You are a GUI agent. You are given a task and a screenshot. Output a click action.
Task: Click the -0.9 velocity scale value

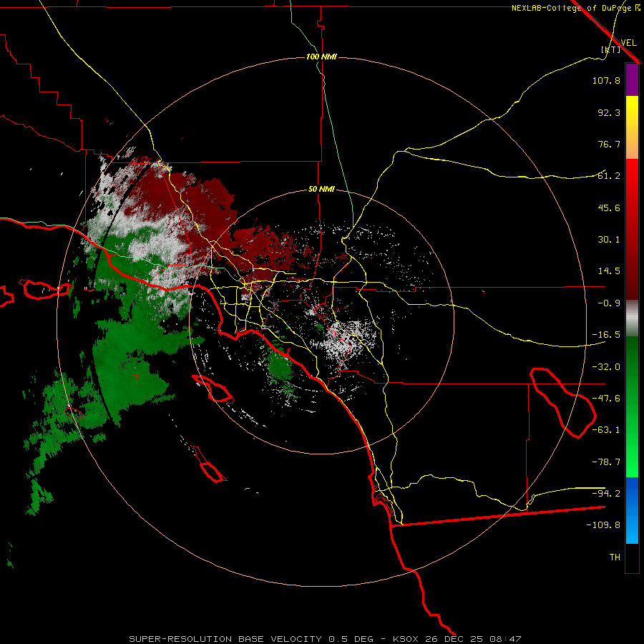(609, 303)
